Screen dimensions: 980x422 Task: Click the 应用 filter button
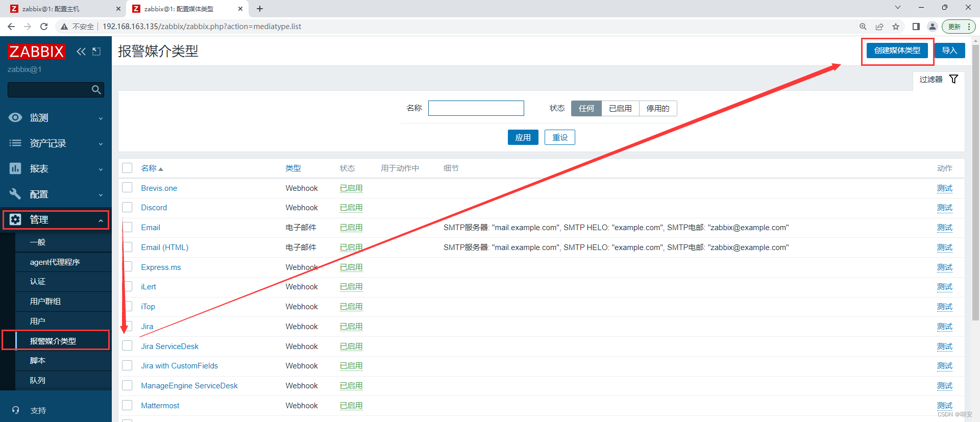coord(523,137)
